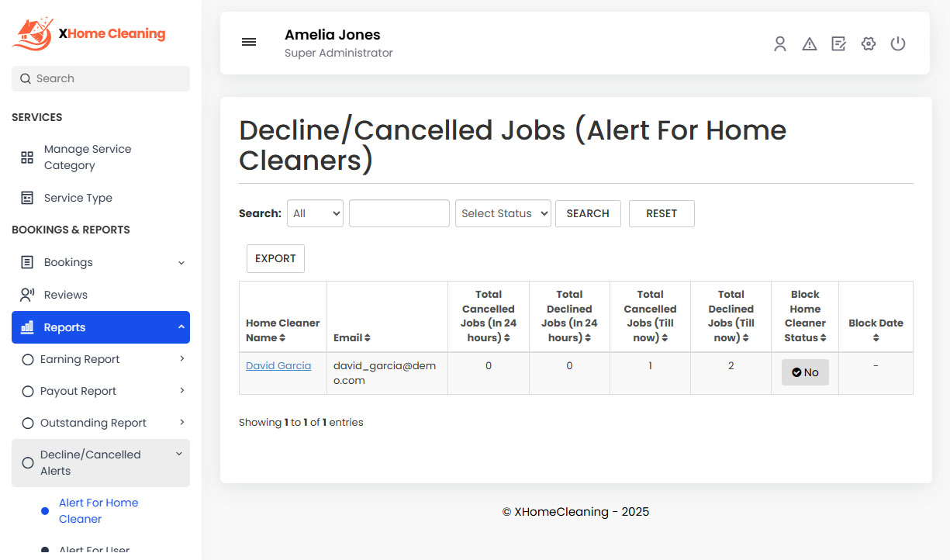Select the Payout Report radio circle
950x560 pixels.
[27, 391]
